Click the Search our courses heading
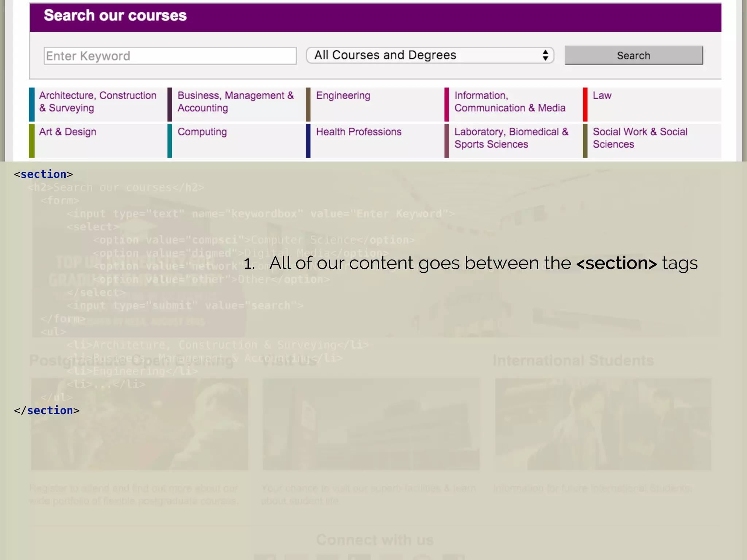The image size is (747, 560). [115, 16]
